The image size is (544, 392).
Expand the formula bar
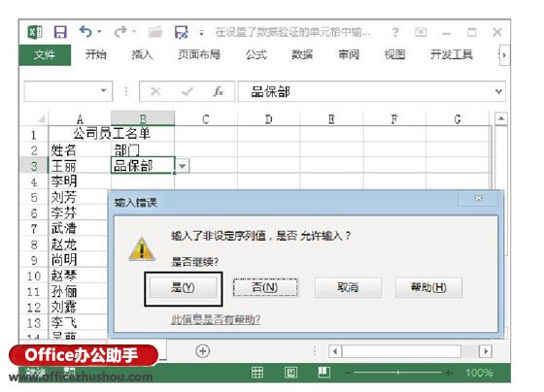click(498, 91)
